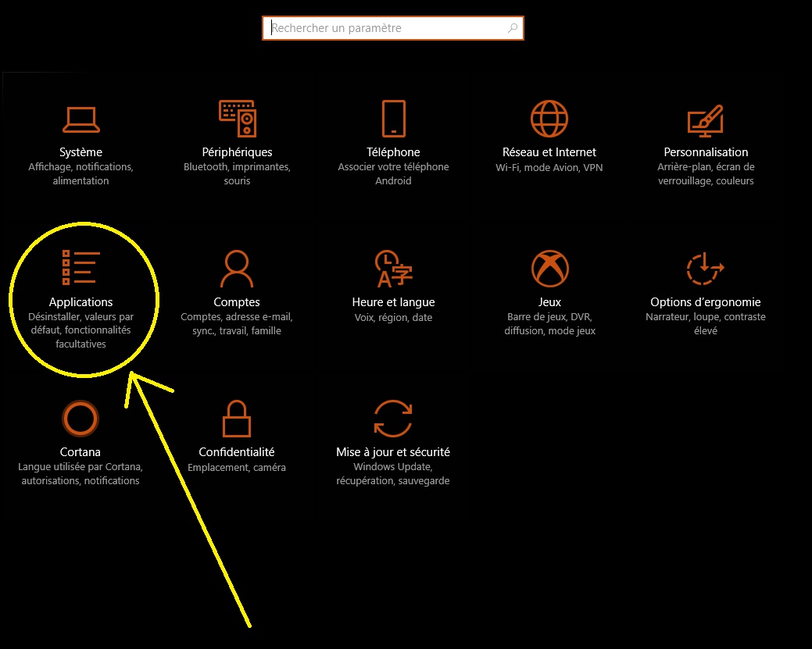Select the Jeux title text

(550, 302)
